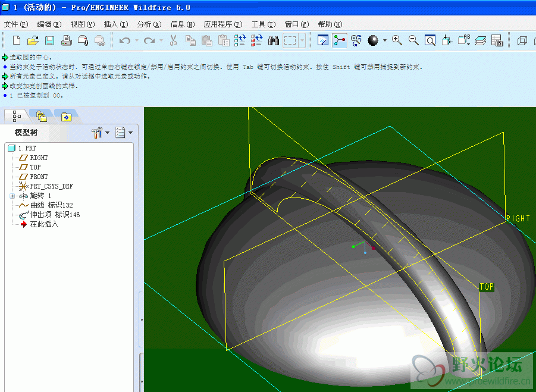Create a new file with the blank page icon
The image size is (536, 392).
click(17, 40)
